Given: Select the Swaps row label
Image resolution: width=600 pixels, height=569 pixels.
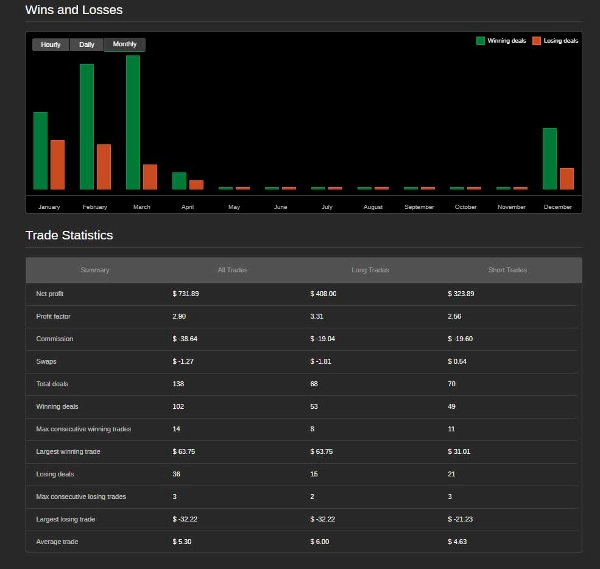Looking at the screenshot, I should (x=46, y=361).
